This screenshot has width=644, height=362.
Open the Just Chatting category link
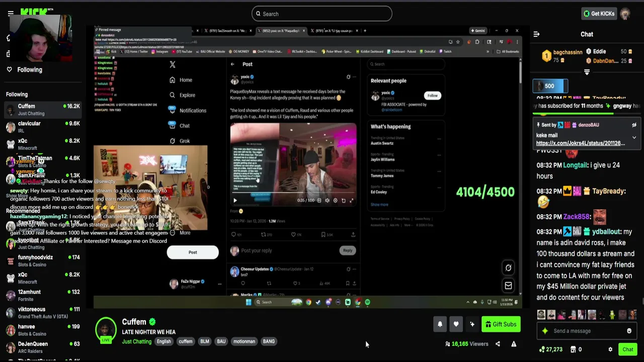pos(136,341)
